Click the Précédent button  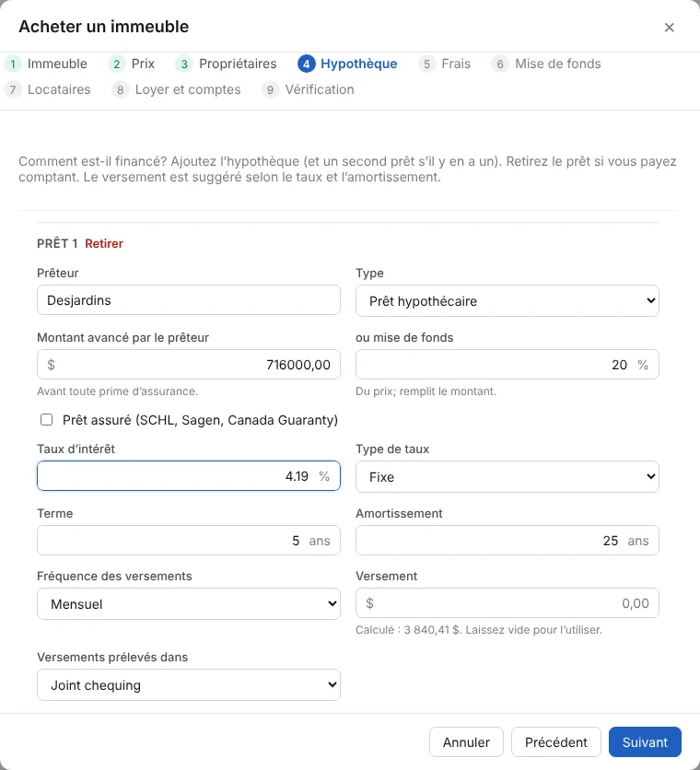coord(556,742)
